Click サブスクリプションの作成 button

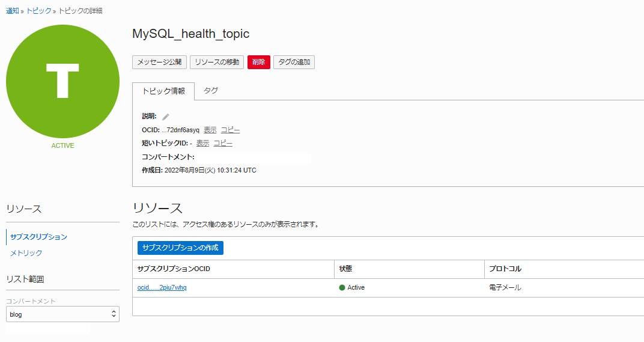pyautogui.click(x=180, y=248)
